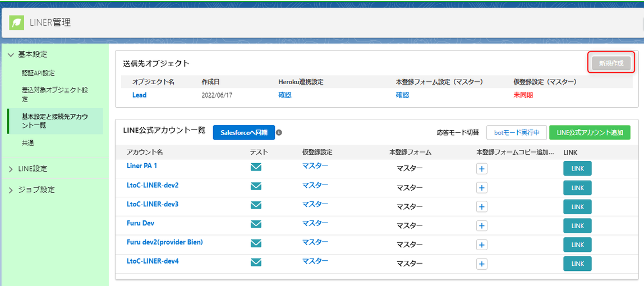
Task: Send test mail for Liner PA 1
Action: [256, 167]
